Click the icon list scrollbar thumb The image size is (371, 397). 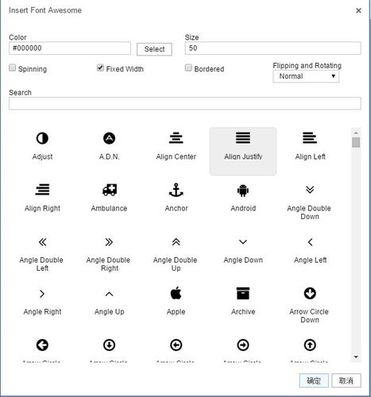click(x=356, y=142)
